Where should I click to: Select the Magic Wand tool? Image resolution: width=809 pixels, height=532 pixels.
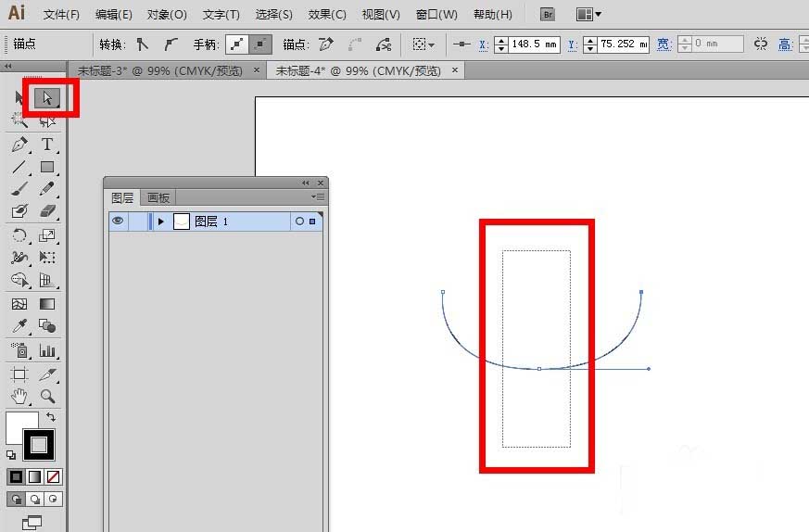(19, 120)
